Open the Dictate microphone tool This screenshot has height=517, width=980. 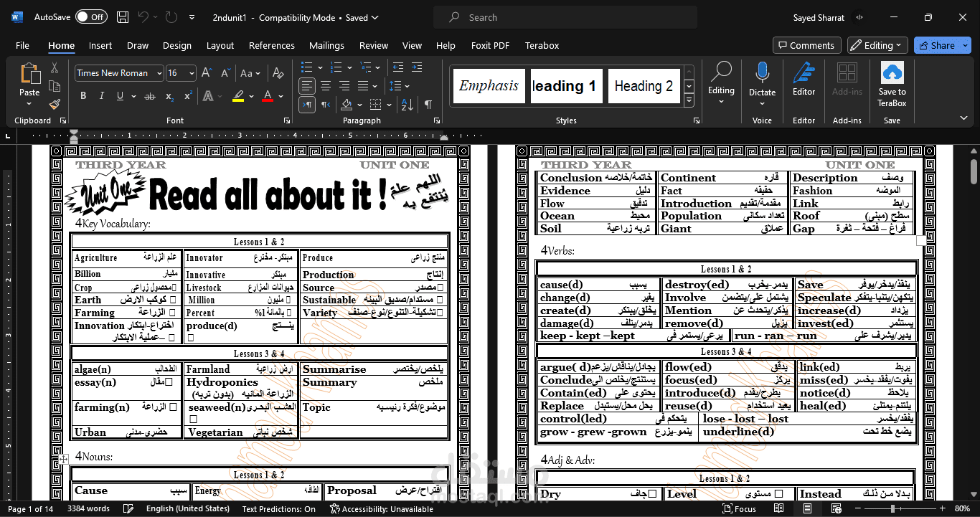click(x=762, y=74)
